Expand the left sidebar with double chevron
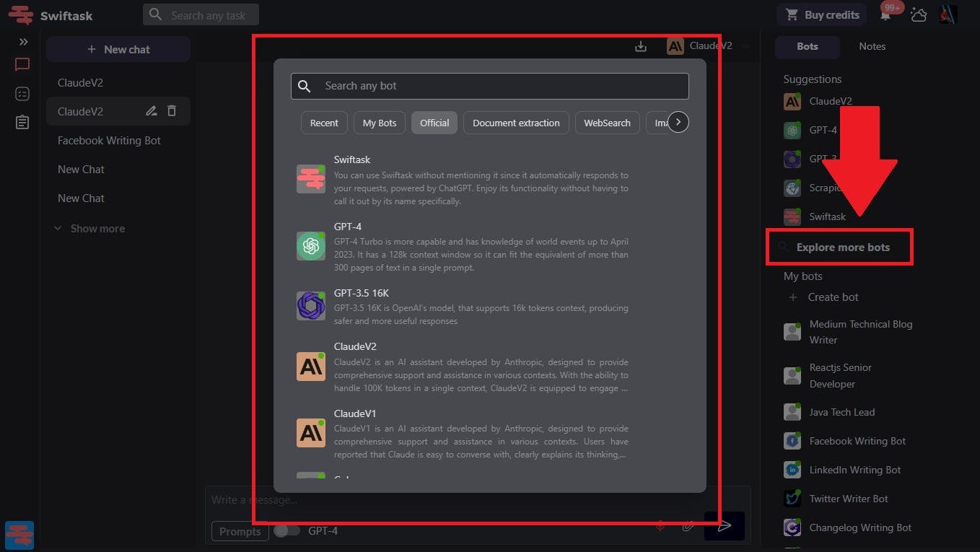 click(x=24, y=42)
